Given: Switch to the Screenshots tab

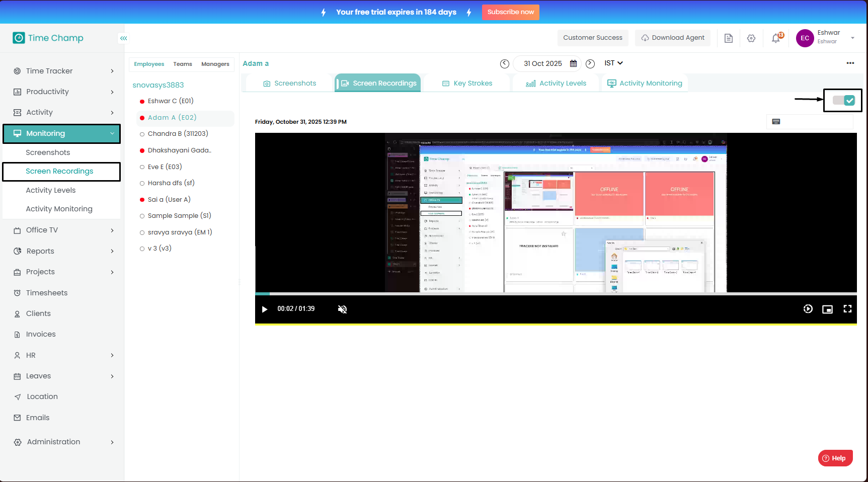Looking at the screenshot, I should point(289,83).
